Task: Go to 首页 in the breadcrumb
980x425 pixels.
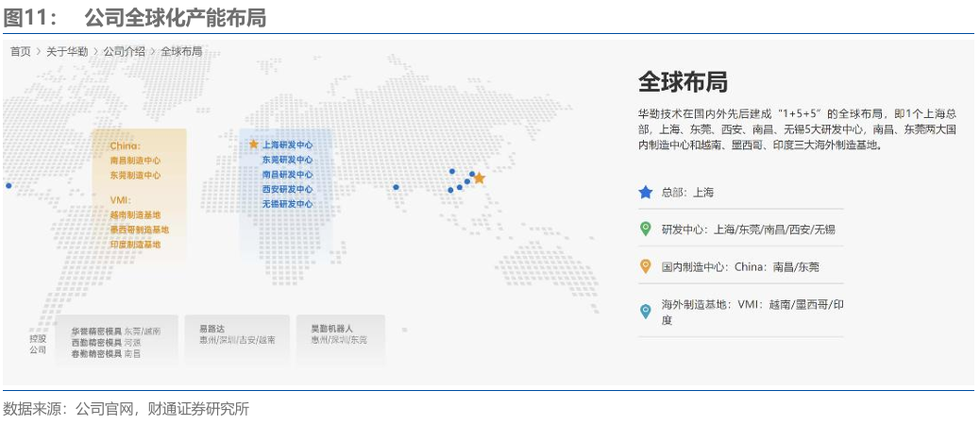Action: point(20,52)
